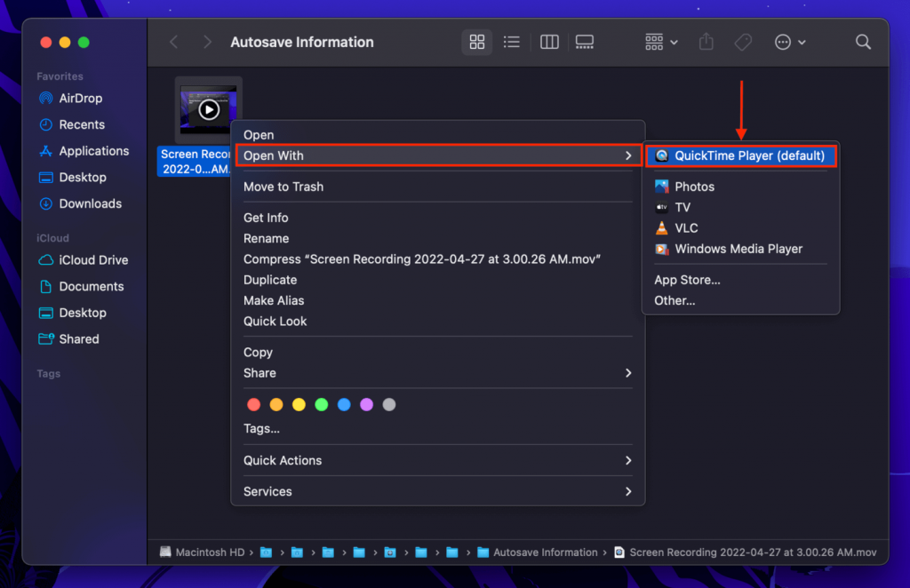Click the screen recording video thumbnail
Screen dimensions: 910x588
[208, 110]
